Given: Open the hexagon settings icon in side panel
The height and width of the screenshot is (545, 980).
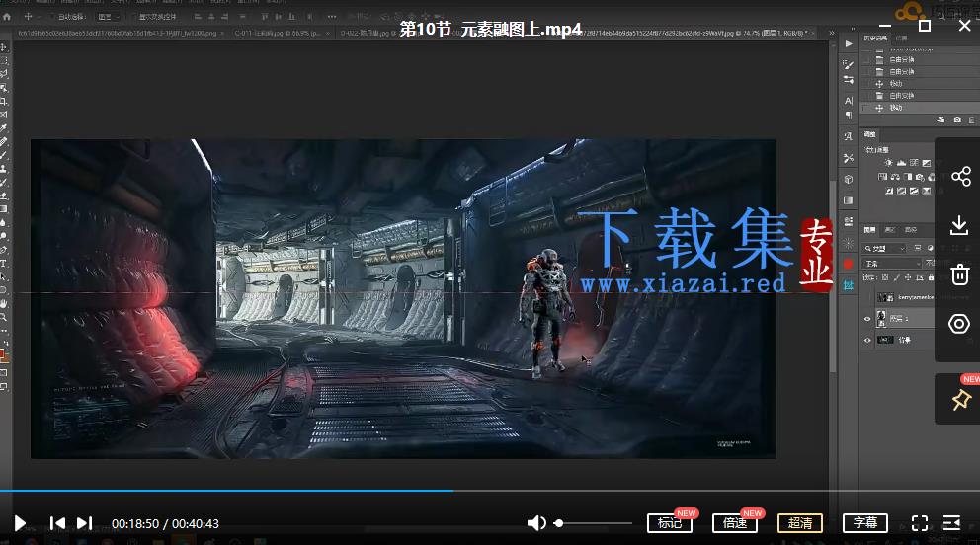Looking at the screenshot, I should pyautogui.click(x=959, y=324).
